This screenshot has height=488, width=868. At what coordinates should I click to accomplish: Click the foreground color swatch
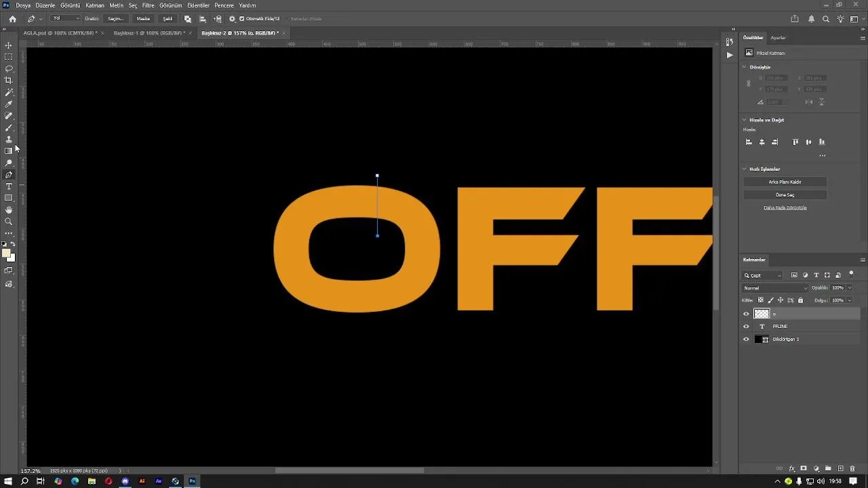click(x=6, y=253)
